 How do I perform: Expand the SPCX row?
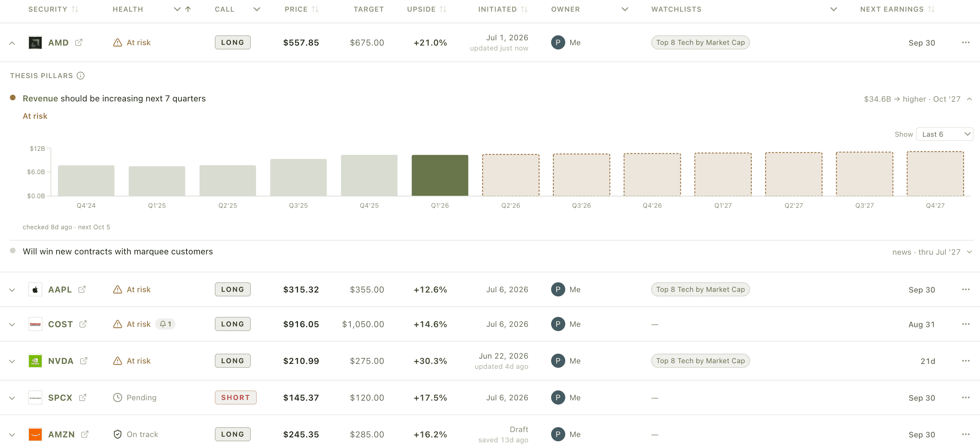pos(12,398)
